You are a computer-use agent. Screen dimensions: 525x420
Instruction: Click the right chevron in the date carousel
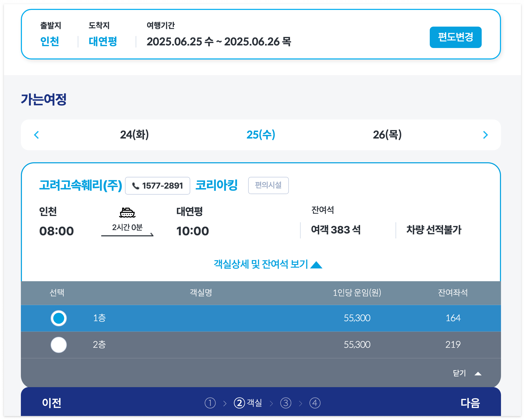tap(486, 135)
